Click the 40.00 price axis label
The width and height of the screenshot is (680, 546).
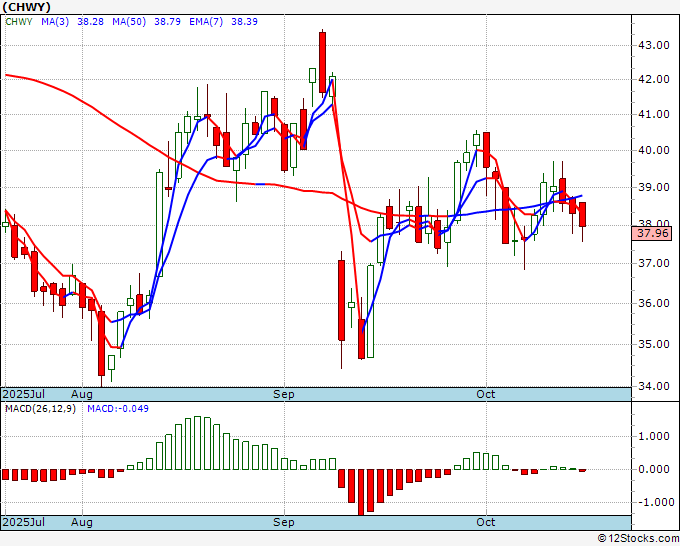(x=653, y=150)
